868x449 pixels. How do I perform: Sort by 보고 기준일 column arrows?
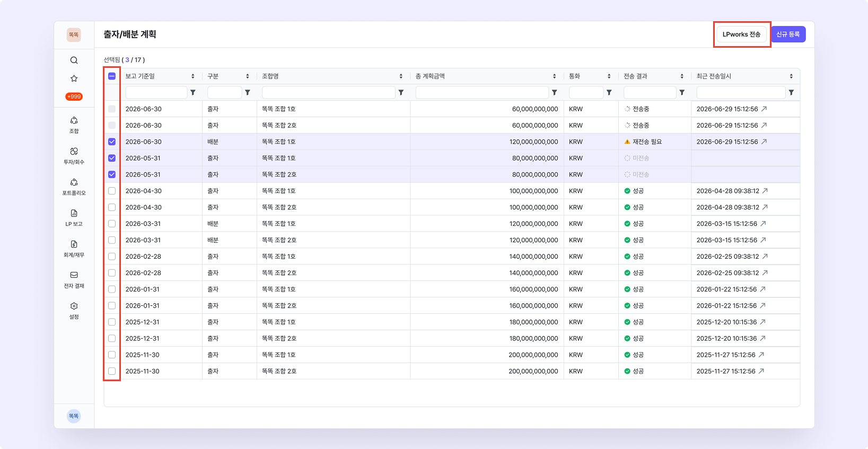192,76
